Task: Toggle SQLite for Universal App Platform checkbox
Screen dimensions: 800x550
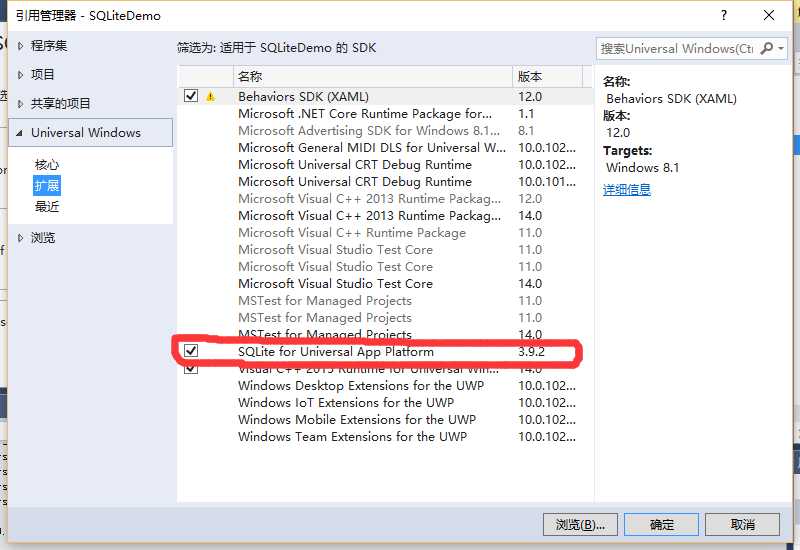Action: pos(191,351)
